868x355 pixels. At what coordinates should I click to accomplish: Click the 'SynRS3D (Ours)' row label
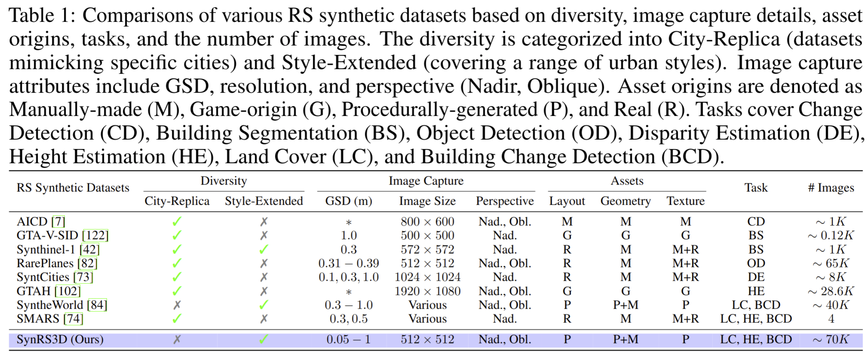click(60, 340)
